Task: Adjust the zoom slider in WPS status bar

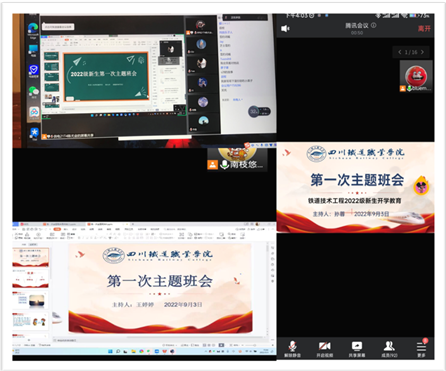Action: click(250, 345)
